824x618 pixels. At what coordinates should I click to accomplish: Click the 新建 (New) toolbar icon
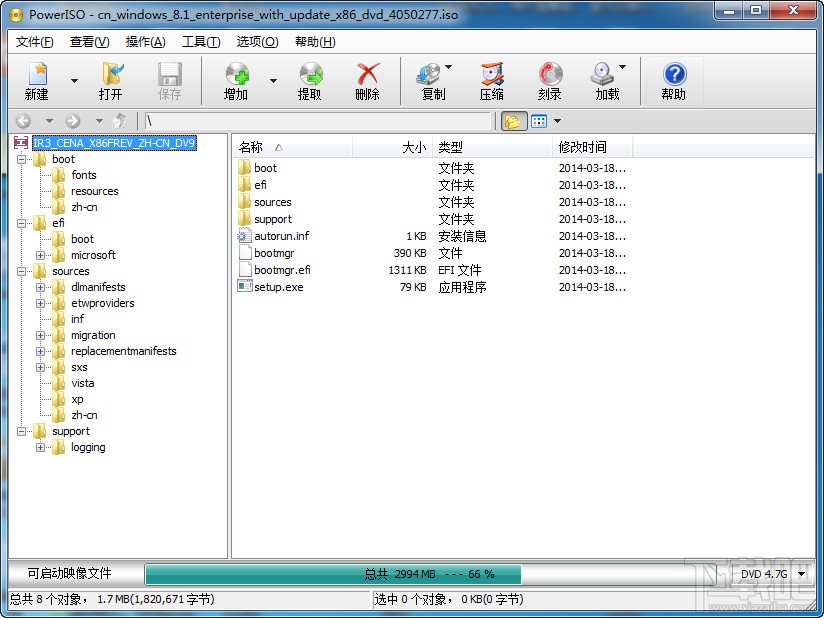37,80
